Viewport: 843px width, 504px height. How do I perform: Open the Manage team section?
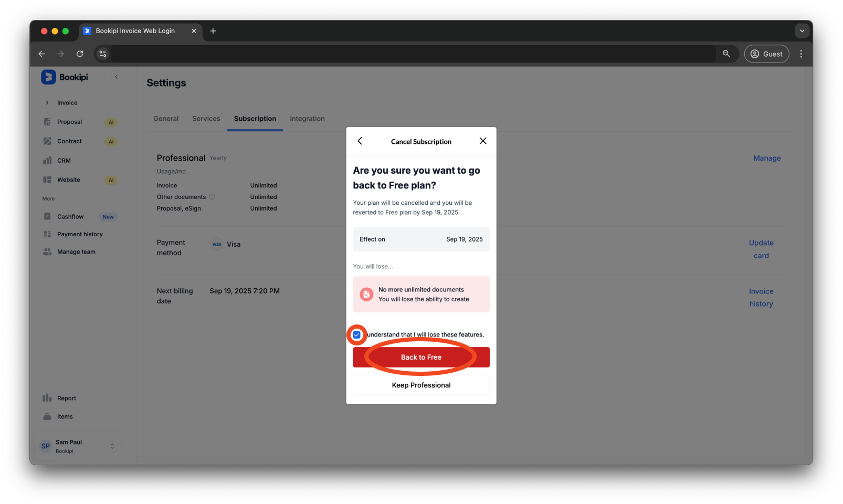click(x=48, y=251)
